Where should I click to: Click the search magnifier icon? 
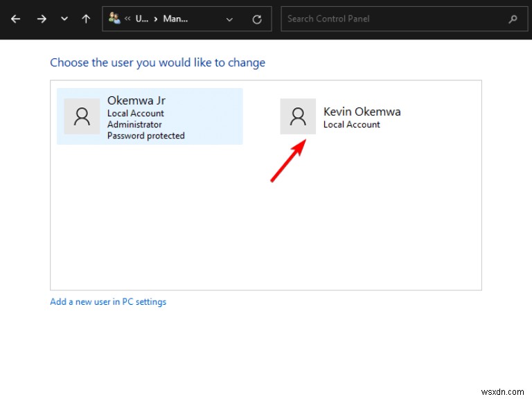513,19
